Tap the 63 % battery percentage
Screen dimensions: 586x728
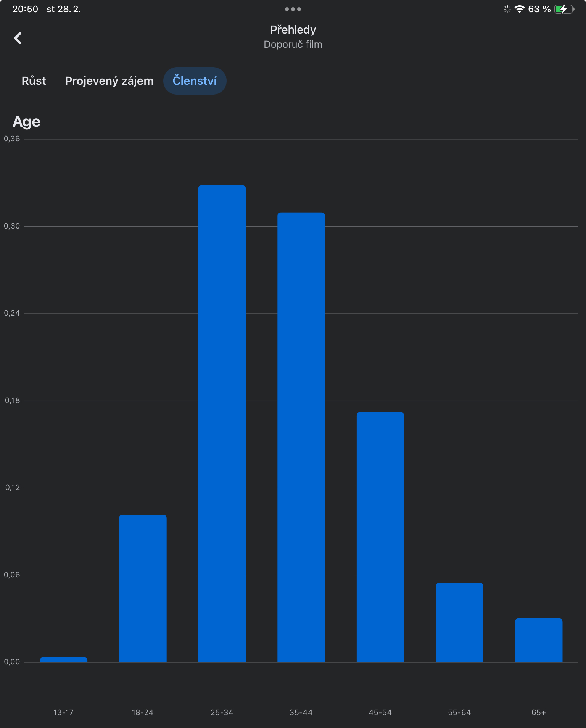(539, 9)
